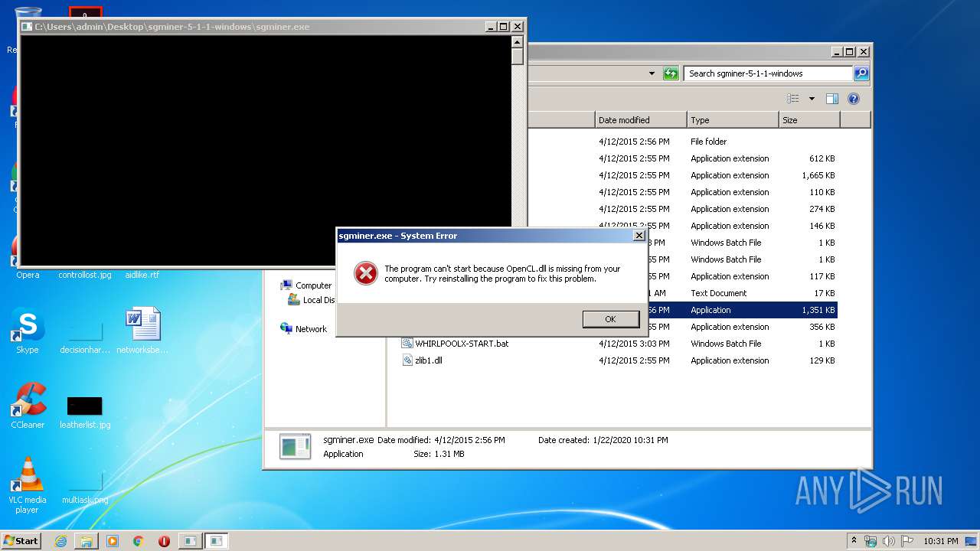Minimize the sgminer.exe console window
Image resolution: width=980 pixels, height=551 pixels.
(x=491, y=27)
